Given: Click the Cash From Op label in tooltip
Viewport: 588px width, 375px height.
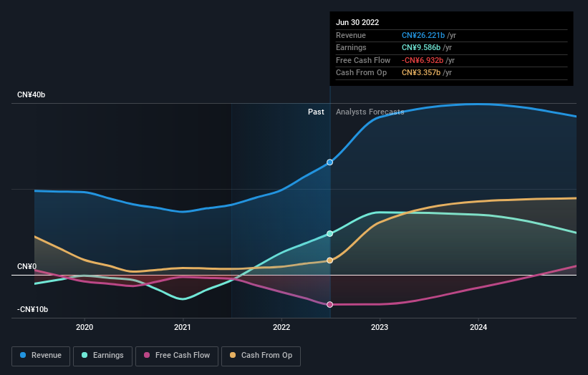Looking at the screenshot, I should [x=361, y=73].
